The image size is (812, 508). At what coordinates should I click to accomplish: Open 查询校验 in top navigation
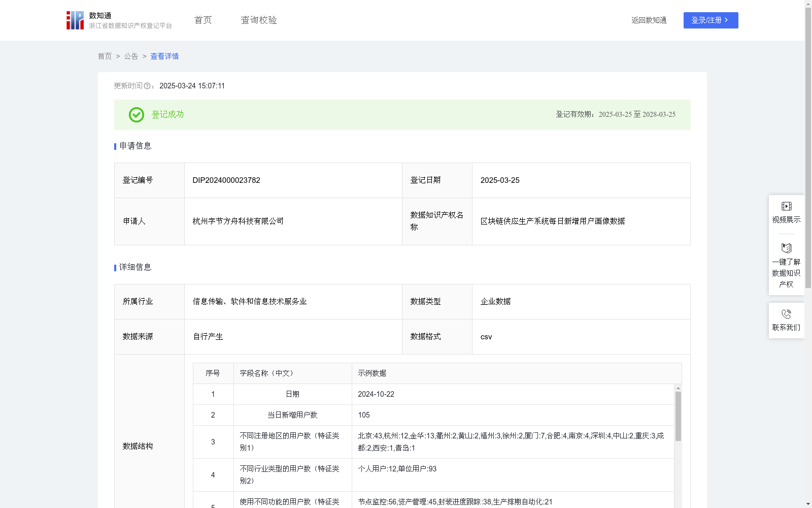259,20
